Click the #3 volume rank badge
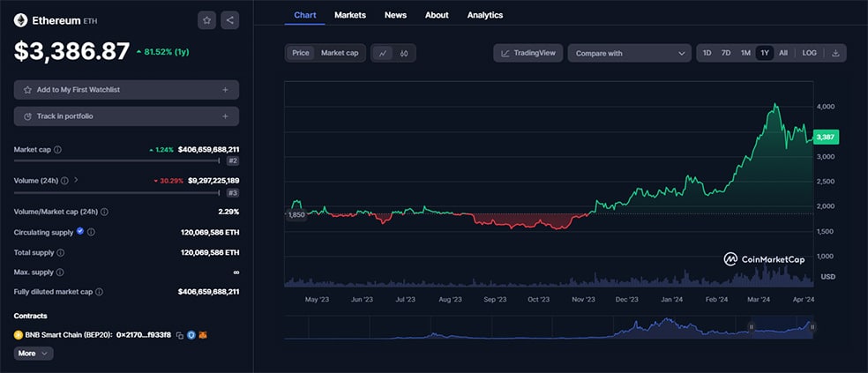Viewport: 868px width, 373px height. (x=233, y=192)
